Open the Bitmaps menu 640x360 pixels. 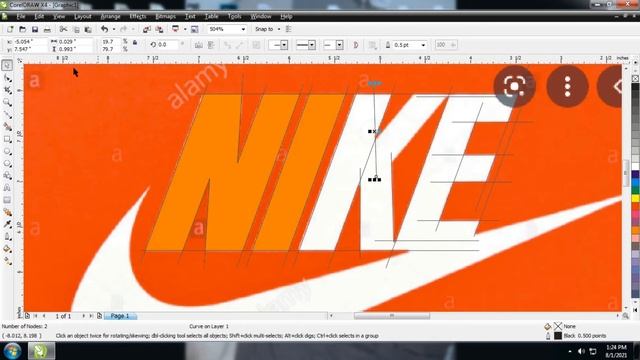click(x=165, y=16)
